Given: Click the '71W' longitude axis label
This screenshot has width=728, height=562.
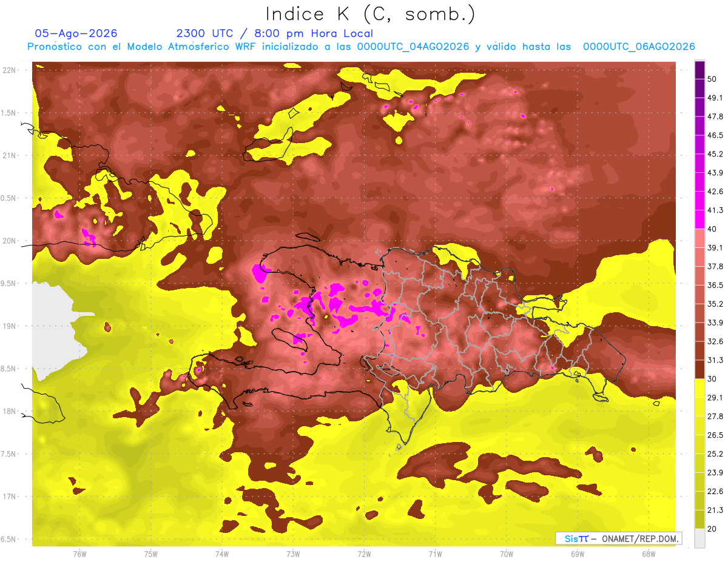Looking at the screenshot, I should click(435, 554).
